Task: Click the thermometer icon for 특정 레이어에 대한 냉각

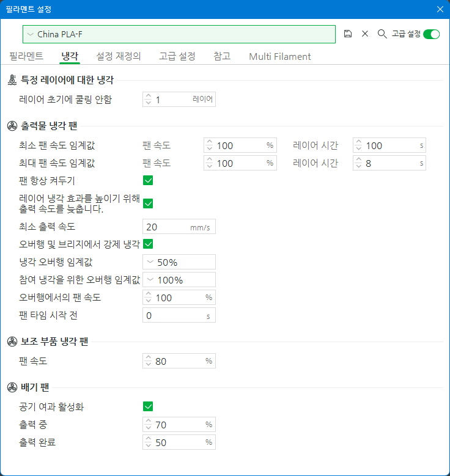Action: pos(12,80)
